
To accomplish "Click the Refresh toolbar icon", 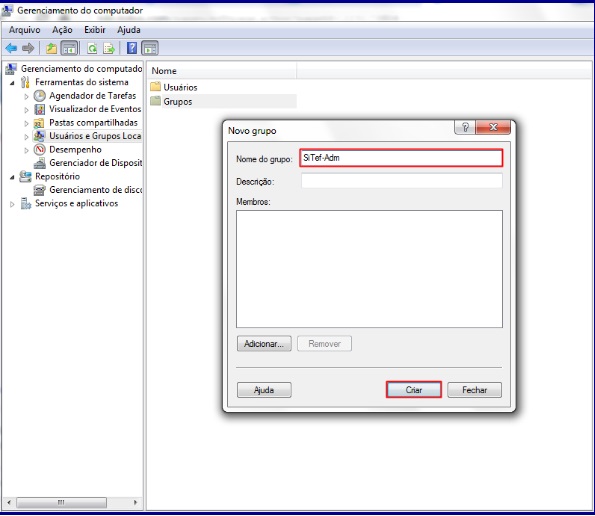I will pos(92,48).
